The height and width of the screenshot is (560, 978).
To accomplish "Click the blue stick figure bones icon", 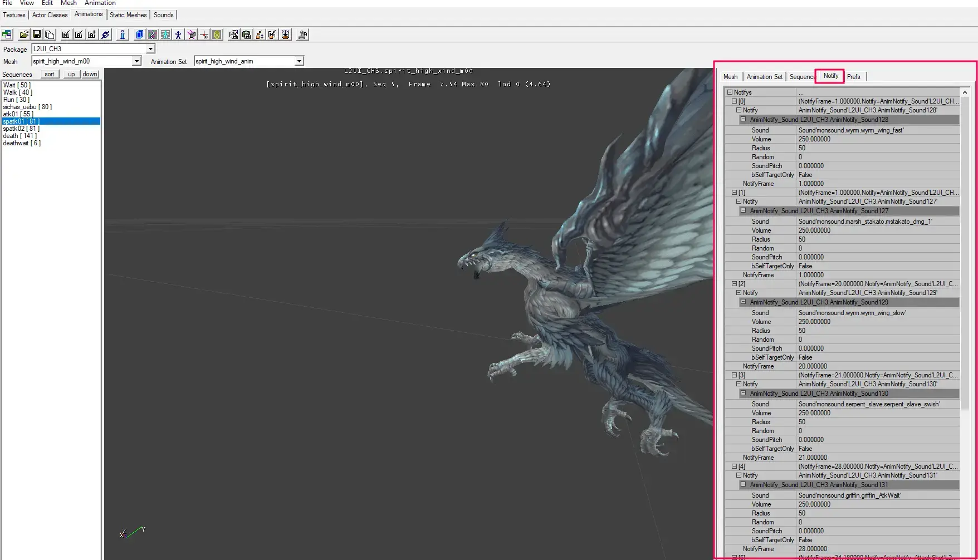I will coord(178,35).
